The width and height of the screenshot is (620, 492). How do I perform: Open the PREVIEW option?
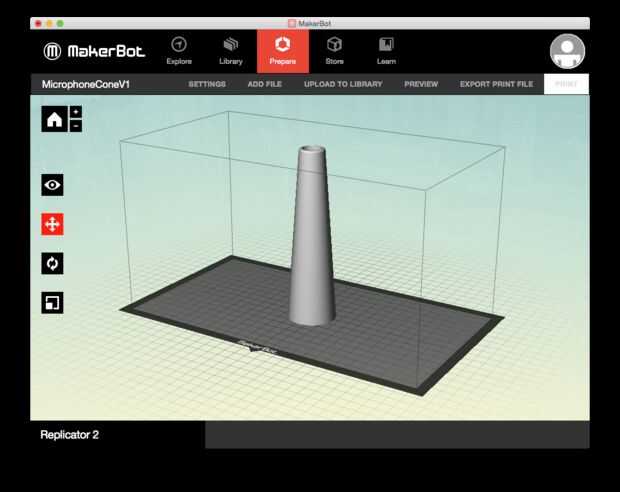[421, 84]
